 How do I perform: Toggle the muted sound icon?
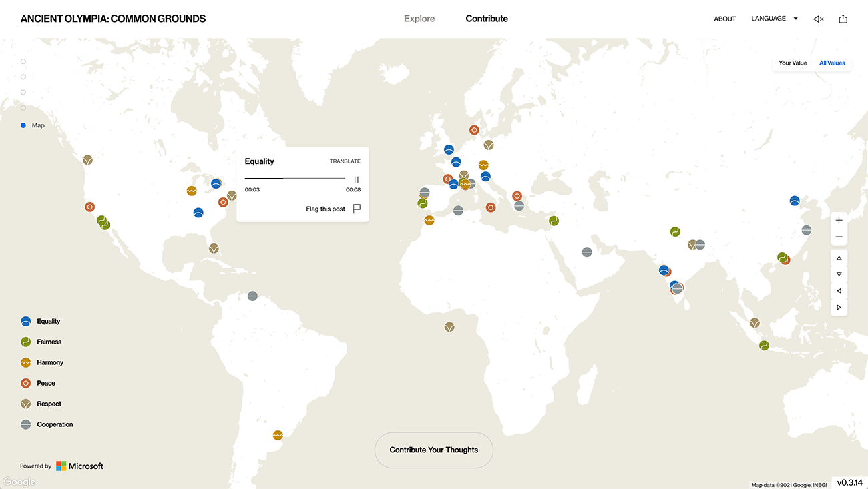click(818, 19)
